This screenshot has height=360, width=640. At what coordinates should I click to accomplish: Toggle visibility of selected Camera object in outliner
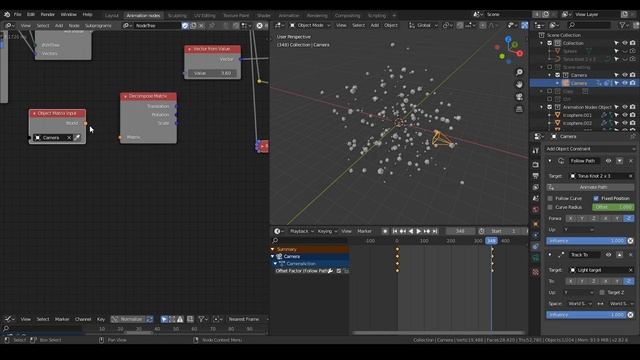pyautogui.click(x=624, y=83)
